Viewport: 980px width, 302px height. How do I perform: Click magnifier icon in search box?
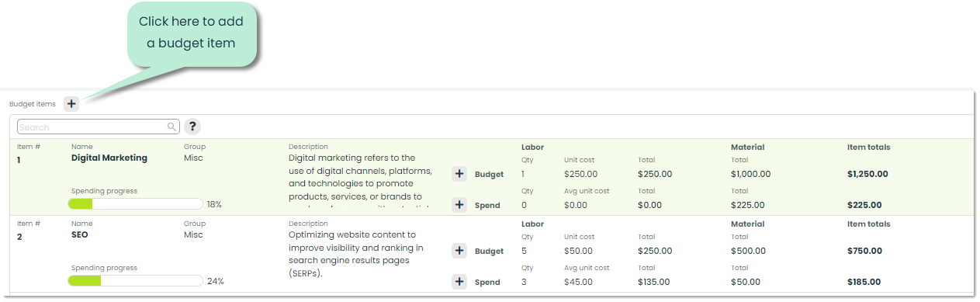point(171,127)
